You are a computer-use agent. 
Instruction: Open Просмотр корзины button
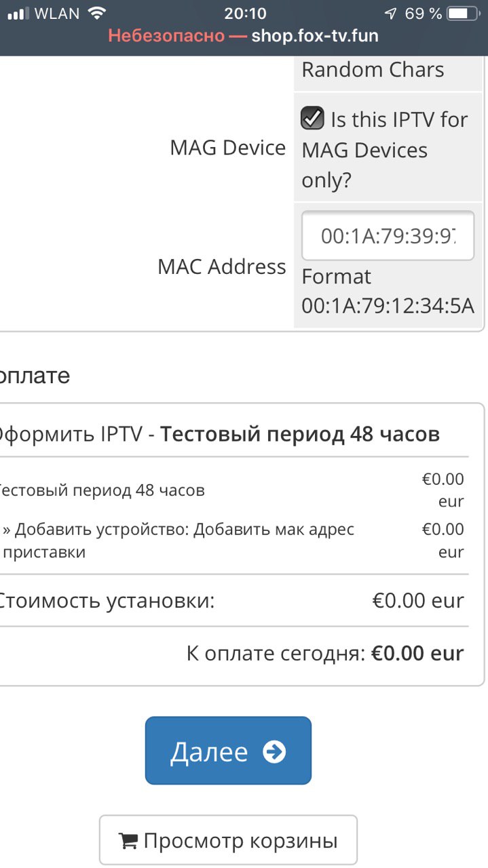(x=228, y=841)
